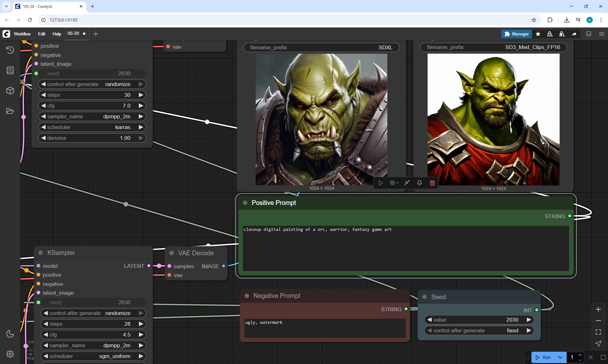Click the Negative Prompt text field
Image resolution: width=608 pixels, height=364 pixels.
[x=325, y=328]
